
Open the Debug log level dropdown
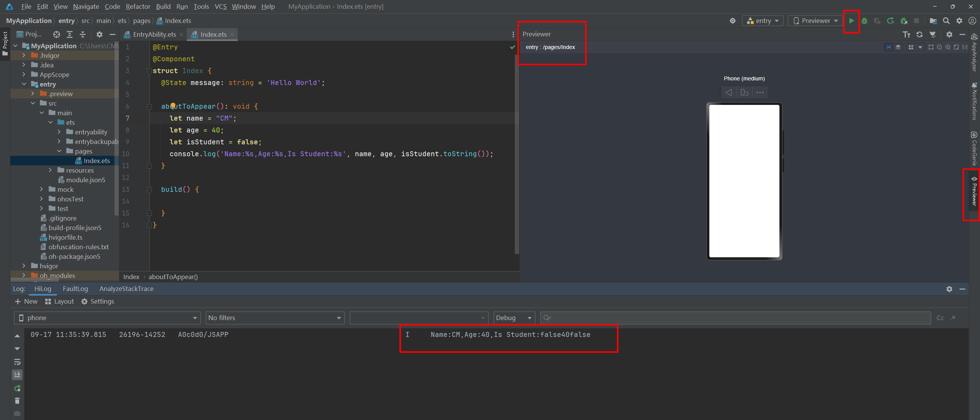514,318
